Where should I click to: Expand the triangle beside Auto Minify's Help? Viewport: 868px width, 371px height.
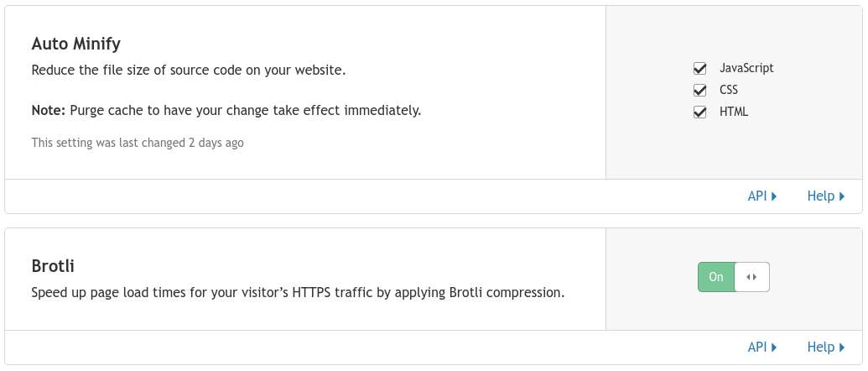tap(842, 196)
